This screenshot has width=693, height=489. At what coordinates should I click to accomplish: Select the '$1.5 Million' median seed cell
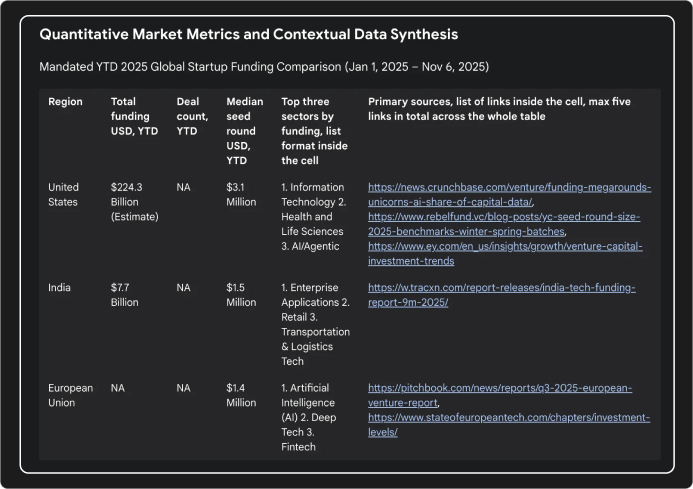[241, 295]
